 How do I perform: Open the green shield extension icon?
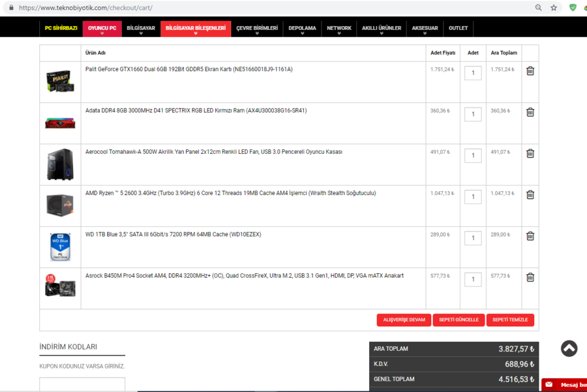coord(573,7)
